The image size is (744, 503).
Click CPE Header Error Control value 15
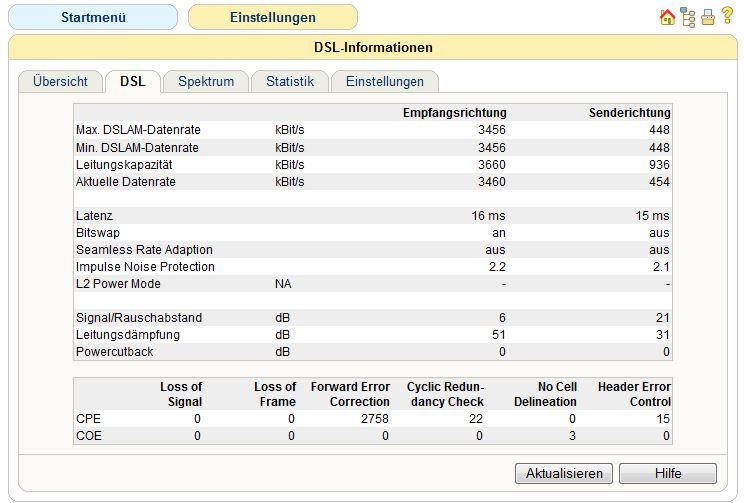663,419
